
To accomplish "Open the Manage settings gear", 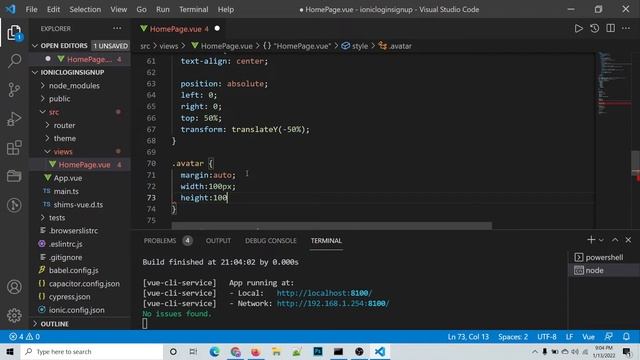I will tap(14, 315).
